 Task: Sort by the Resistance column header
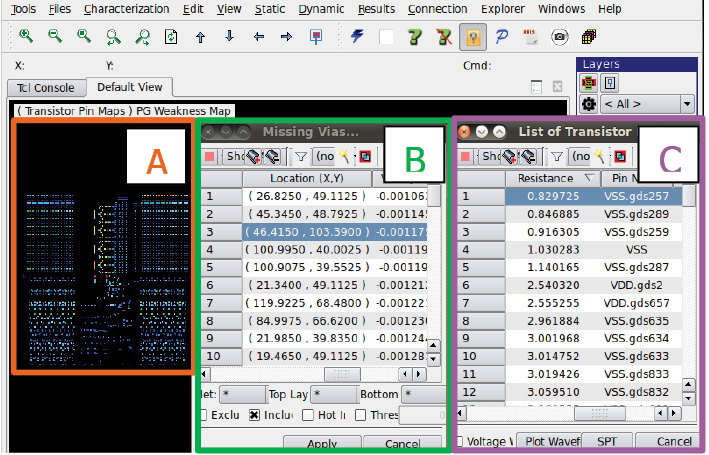(545, 178)
